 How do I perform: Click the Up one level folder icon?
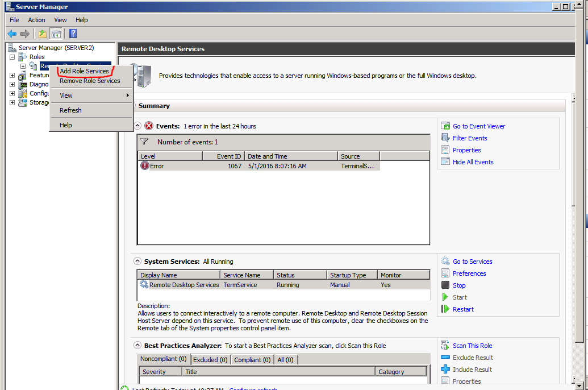pyautogui.click(x=43, y=34)
